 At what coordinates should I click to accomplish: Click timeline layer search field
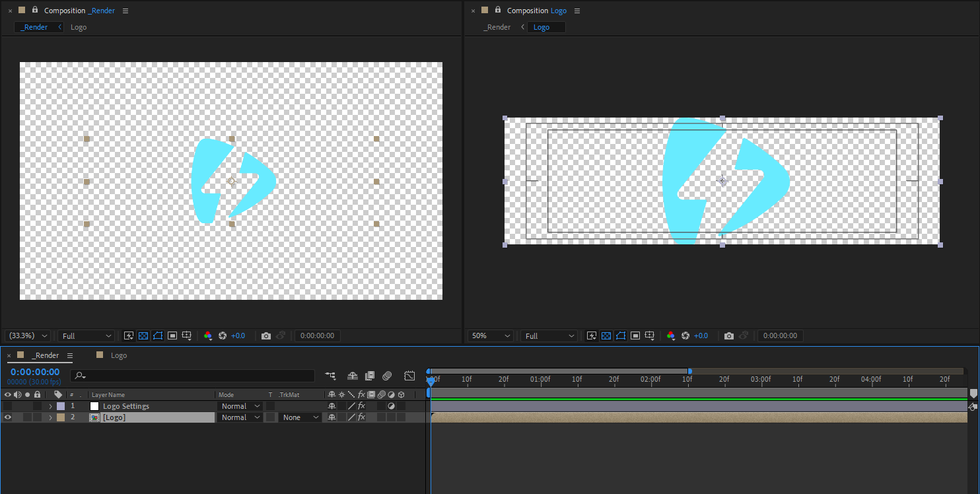point(193,376)
